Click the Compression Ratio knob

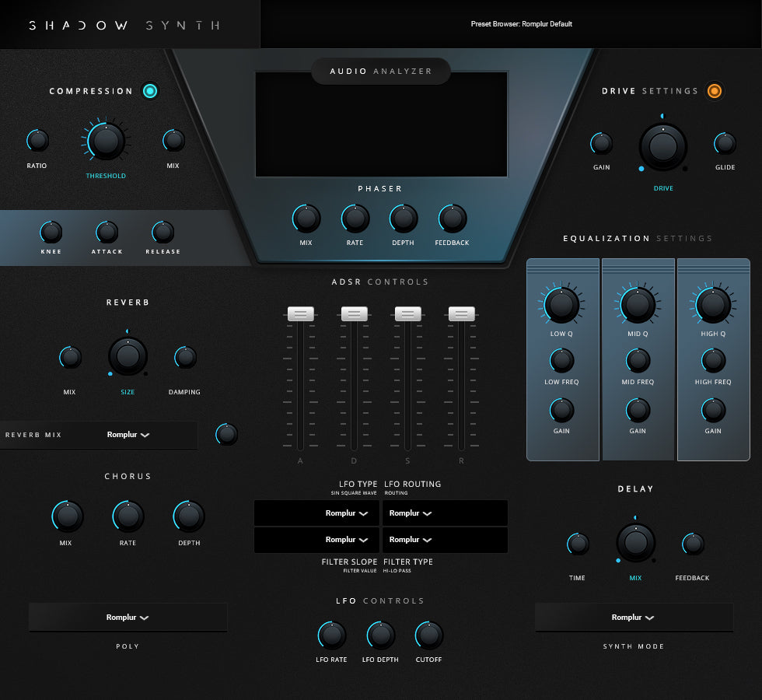pos(37,141)
